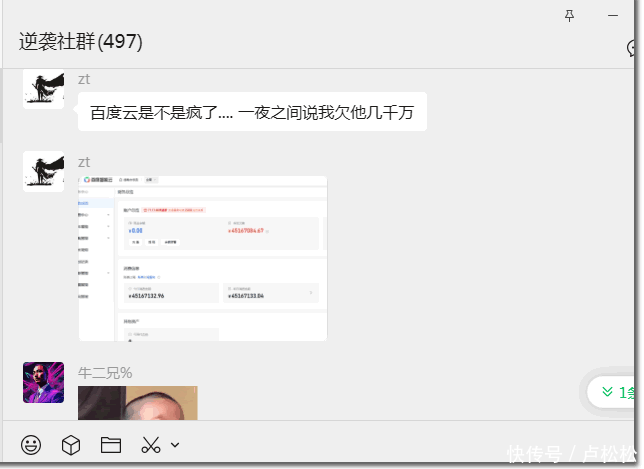This screenshot has width=644, height=469.
Task: Click sender name zt above the image
Action: tap(84, 162)
